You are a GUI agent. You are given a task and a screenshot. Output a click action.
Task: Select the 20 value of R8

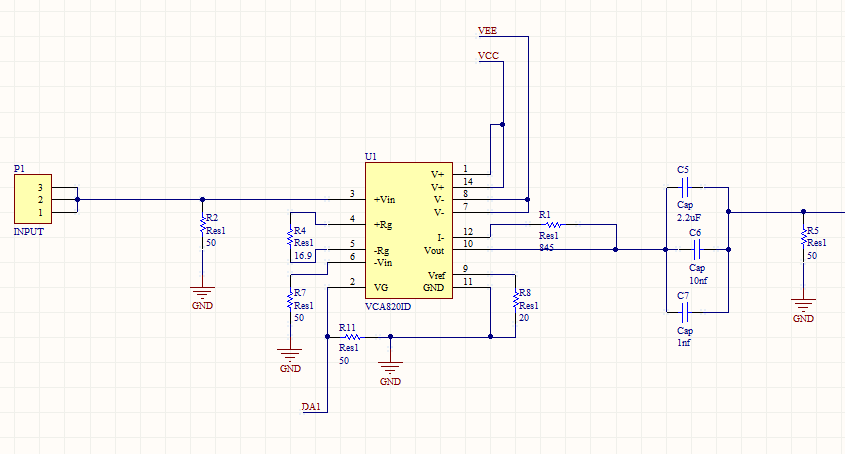524,318
